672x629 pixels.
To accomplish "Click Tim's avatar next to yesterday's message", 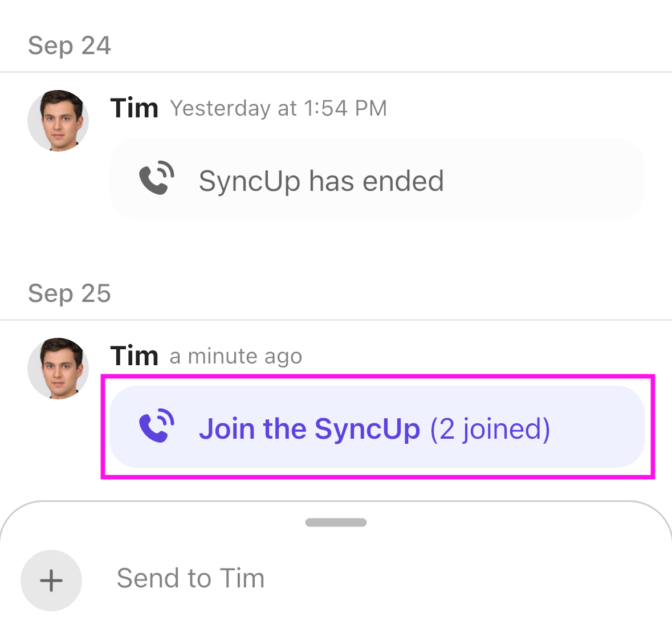I will point(58,121).
